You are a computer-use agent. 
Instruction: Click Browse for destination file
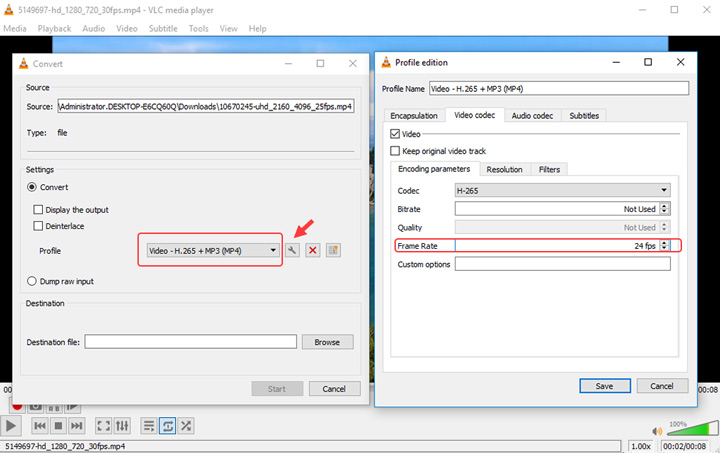point(327,342)
